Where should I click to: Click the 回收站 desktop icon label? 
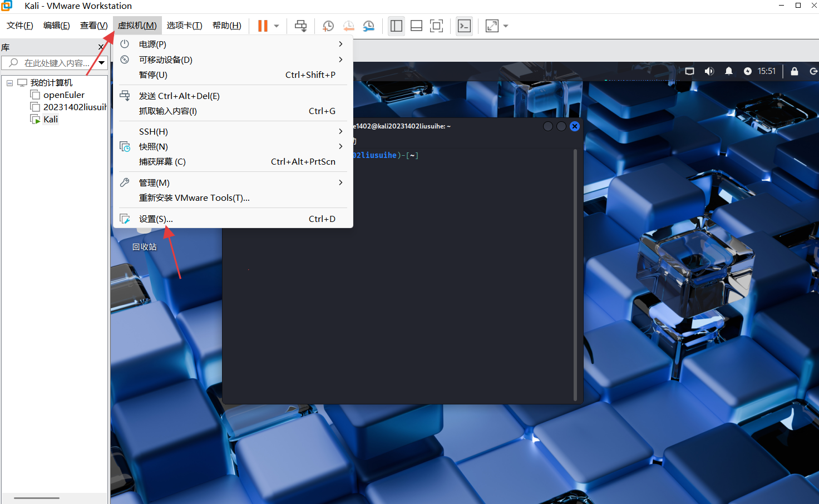(x=145, y=247)
